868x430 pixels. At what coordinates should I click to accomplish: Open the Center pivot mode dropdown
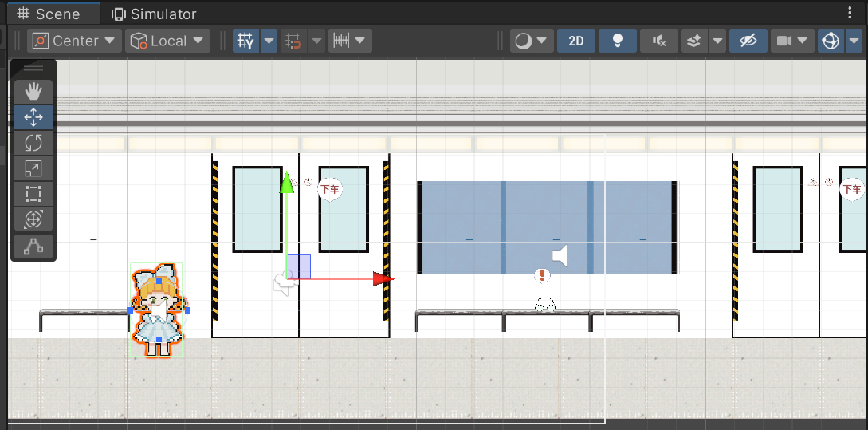[x=74, y=41]
